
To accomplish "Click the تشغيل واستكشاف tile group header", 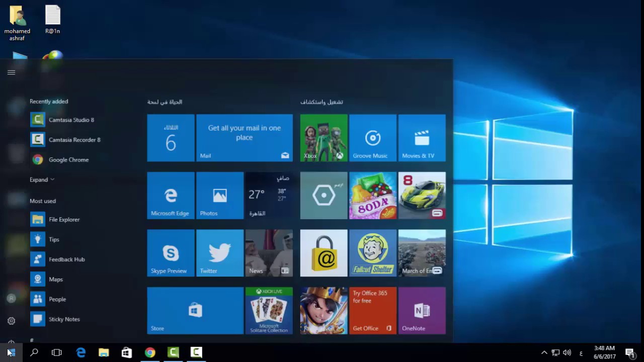I will click(321, 102).
